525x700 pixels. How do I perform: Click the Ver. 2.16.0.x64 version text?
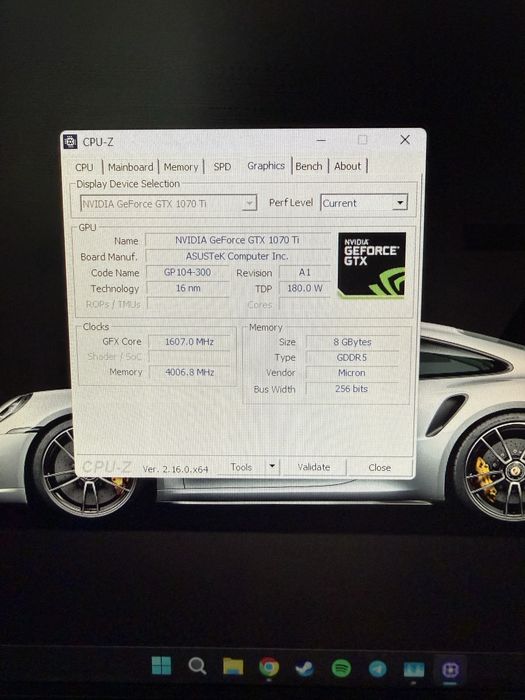pyautogui.click(x=175, y=469)
